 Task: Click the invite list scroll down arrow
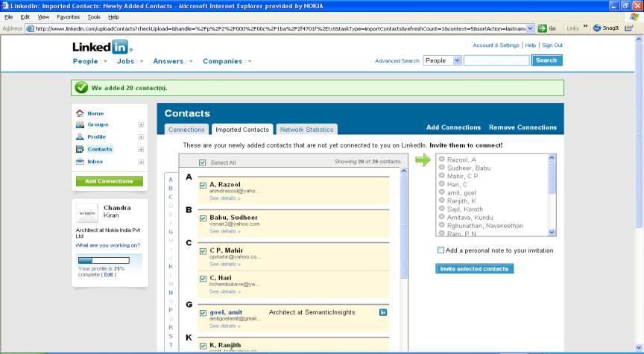pyautogui.click(x=552, y=232)
